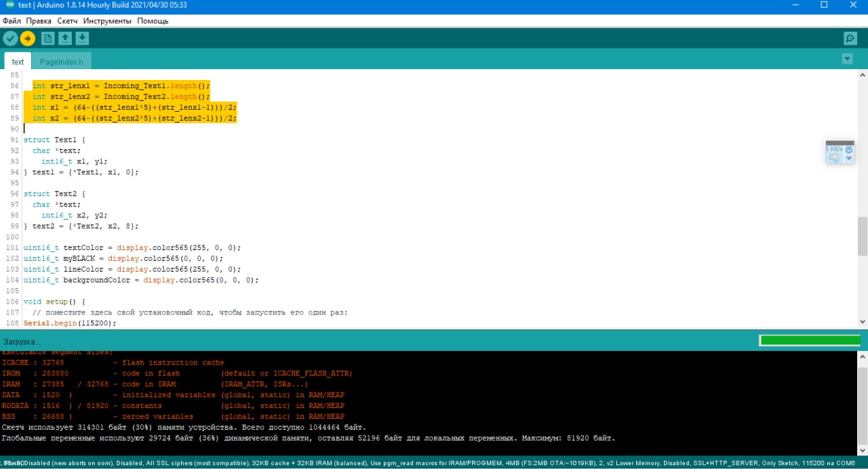Click the line 'Serial.begin(115200);'

pos(70,323)
